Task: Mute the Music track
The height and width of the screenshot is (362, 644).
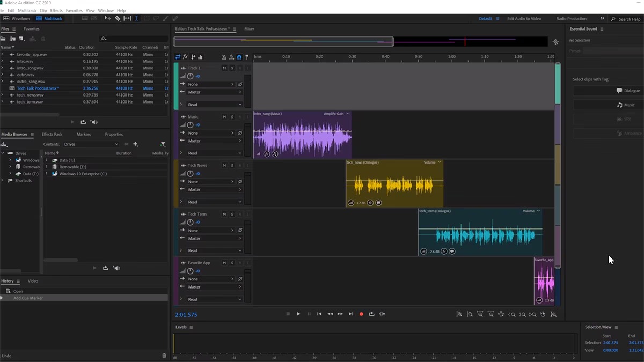Action: [224, 117]
